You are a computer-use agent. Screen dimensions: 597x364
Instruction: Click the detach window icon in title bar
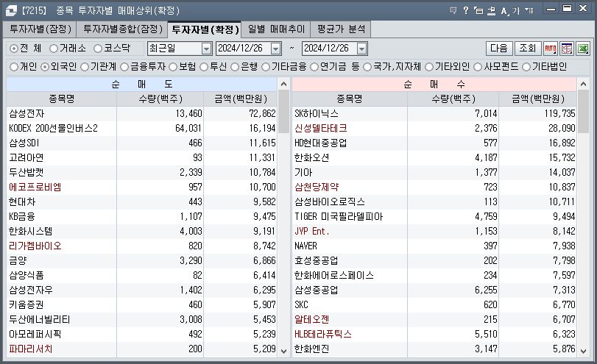478,10
